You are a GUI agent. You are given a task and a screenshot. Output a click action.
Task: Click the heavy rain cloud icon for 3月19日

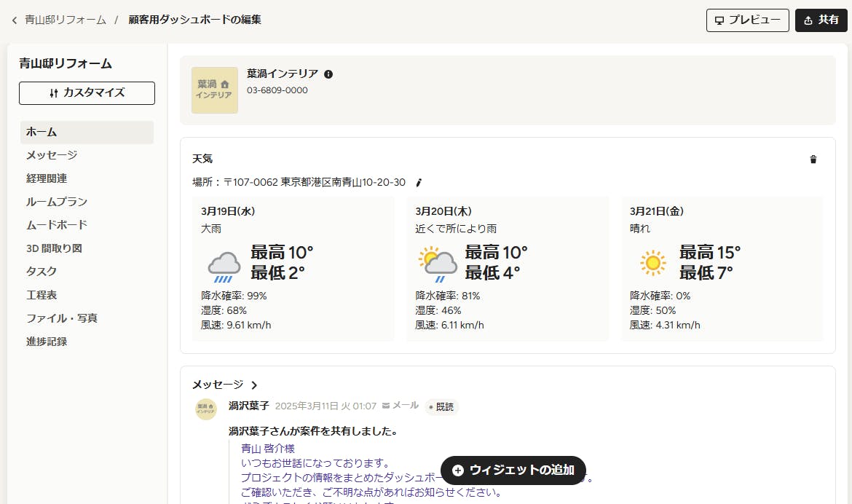(224, 267)
